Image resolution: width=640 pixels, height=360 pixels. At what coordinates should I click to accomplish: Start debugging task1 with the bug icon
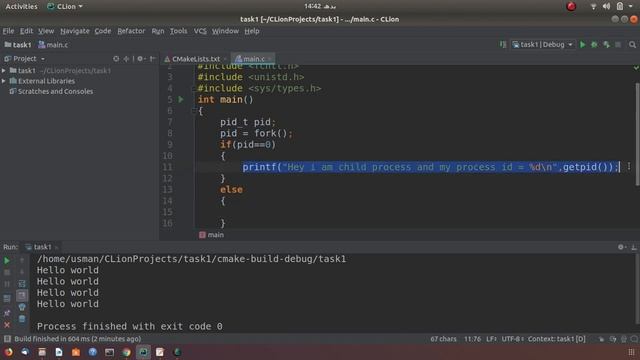coord(594,44)
